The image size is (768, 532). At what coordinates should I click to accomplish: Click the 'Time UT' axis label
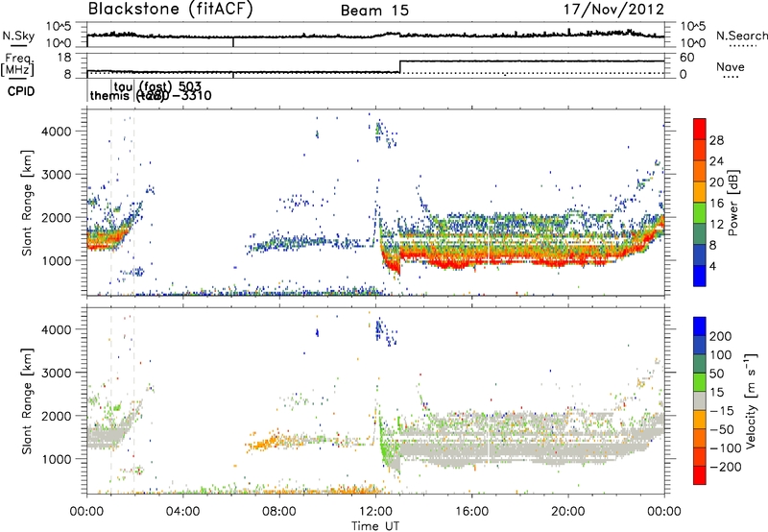(x=375, y=526)
